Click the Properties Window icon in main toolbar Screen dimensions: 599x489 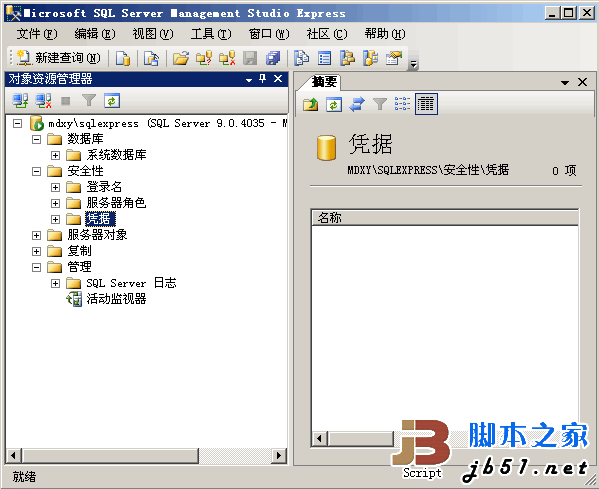tap(394, 58)
